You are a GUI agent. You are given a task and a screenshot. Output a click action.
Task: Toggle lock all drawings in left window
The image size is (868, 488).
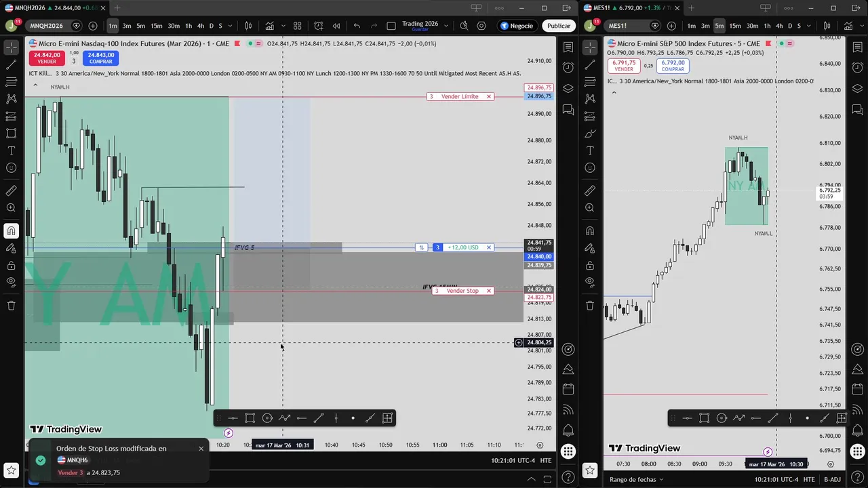click(11, 266)
